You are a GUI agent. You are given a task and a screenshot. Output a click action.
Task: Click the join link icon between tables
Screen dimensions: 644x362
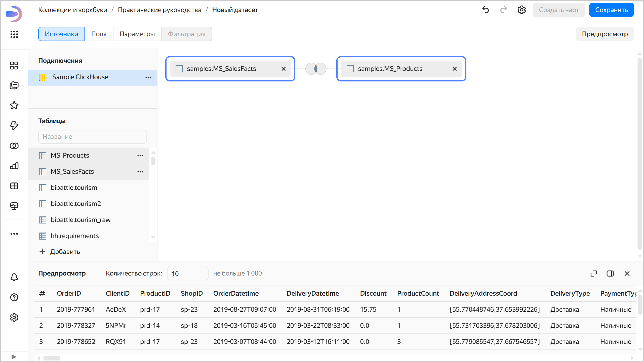(316, 69)
